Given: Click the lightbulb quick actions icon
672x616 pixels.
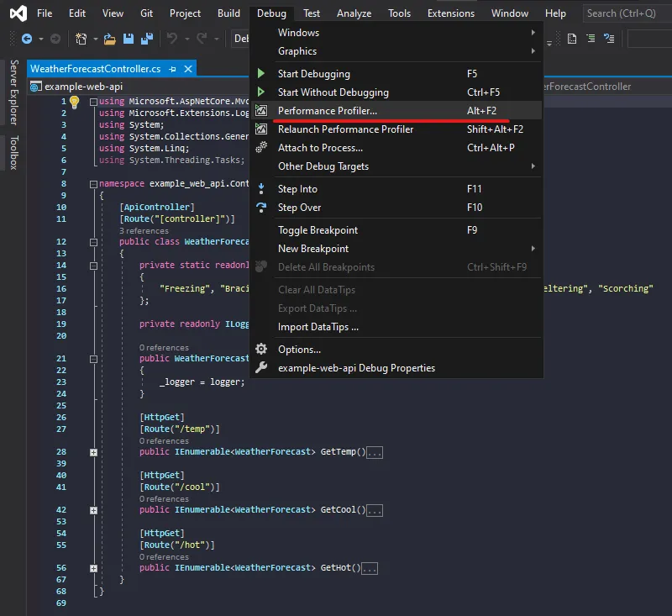Looking at the screenshot, I should (x=75, y=102).
